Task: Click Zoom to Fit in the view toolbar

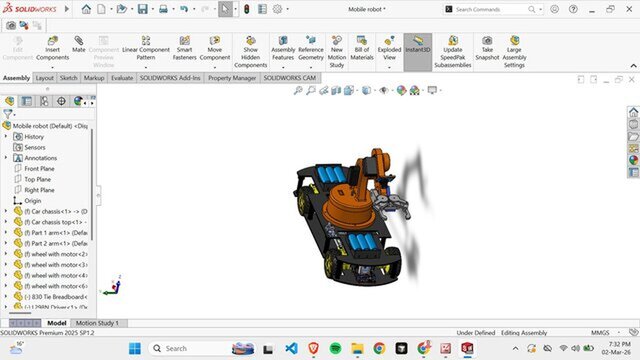Action: 298,90
